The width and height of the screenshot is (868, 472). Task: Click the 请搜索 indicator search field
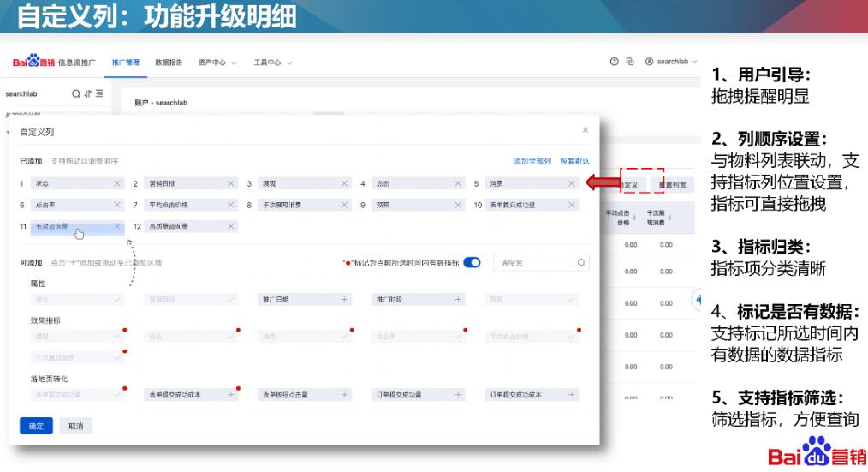click(535, 263)
